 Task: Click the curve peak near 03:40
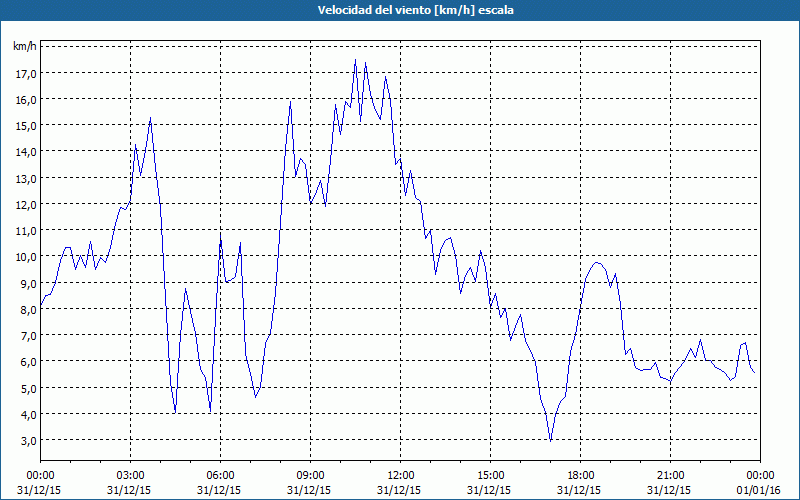[151, 118]
